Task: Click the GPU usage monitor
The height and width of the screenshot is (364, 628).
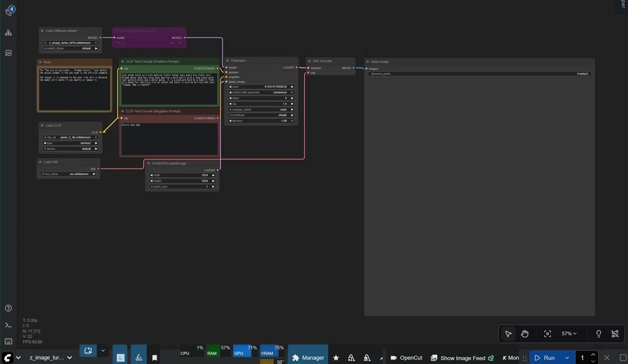Action: [245, 350]
